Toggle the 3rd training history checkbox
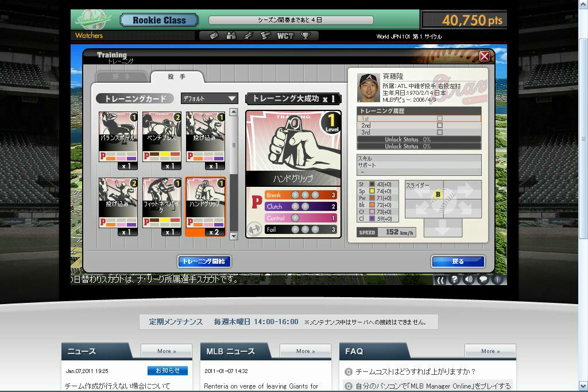The image size is (588, 392). pos(440,132)
